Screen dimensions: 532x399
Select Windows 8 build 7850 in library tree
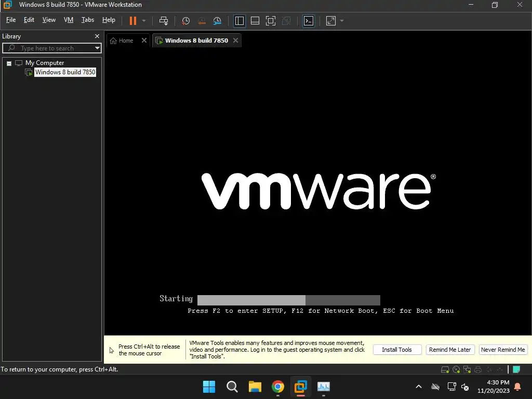tap(65, 72)
